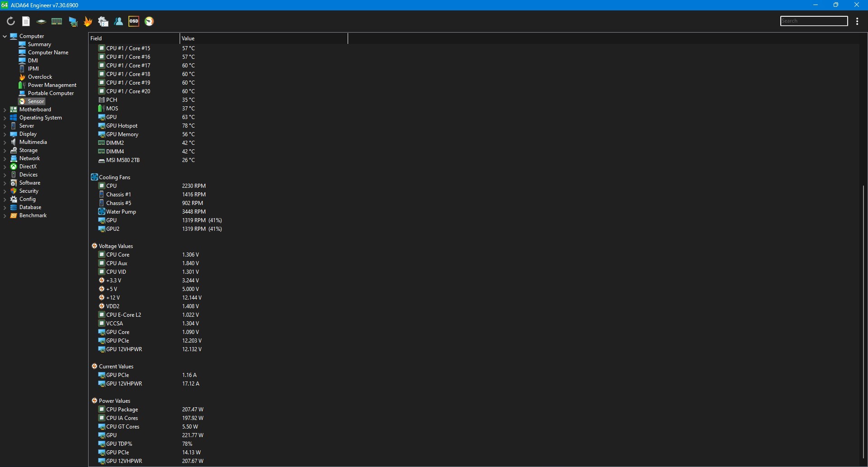Open the Portable Computer page
This screenshot has height=467, width=868.
47,93
